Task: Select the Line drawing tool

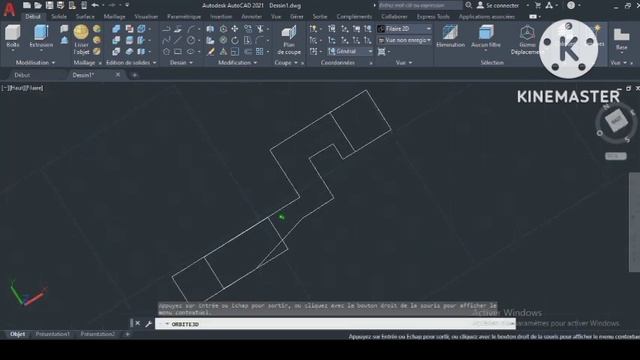Action: pos(178,40)
